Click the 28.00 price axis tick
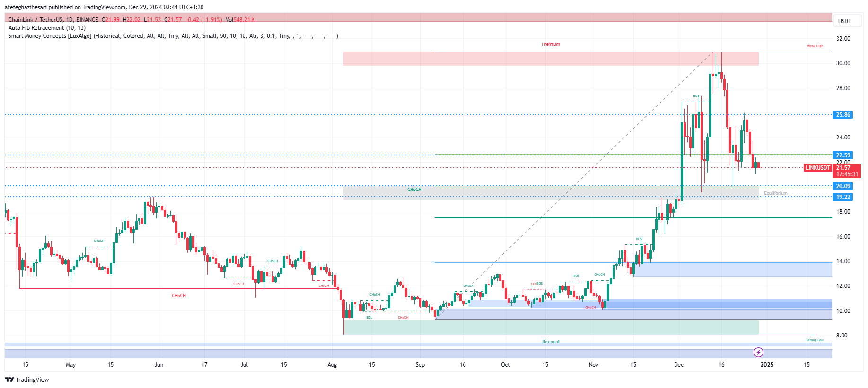Screen dimensions: 868x388 coord(843,88)
